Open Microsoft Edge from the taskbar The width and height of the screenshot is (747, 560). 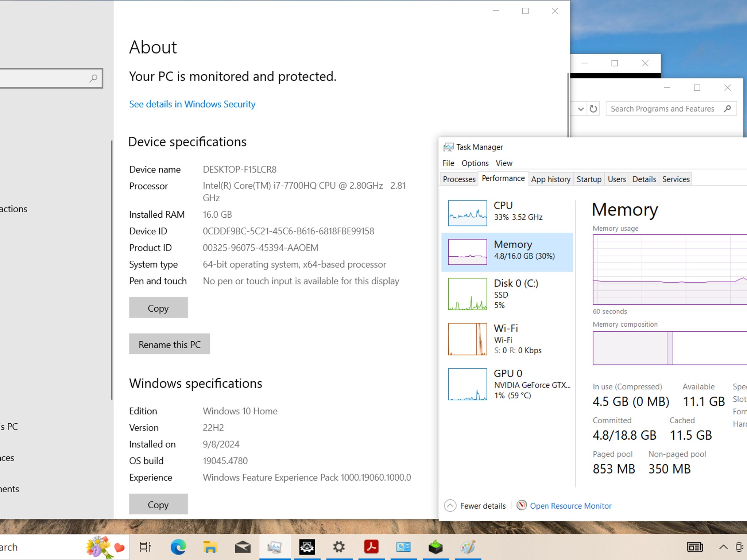(x=178, y=547)
